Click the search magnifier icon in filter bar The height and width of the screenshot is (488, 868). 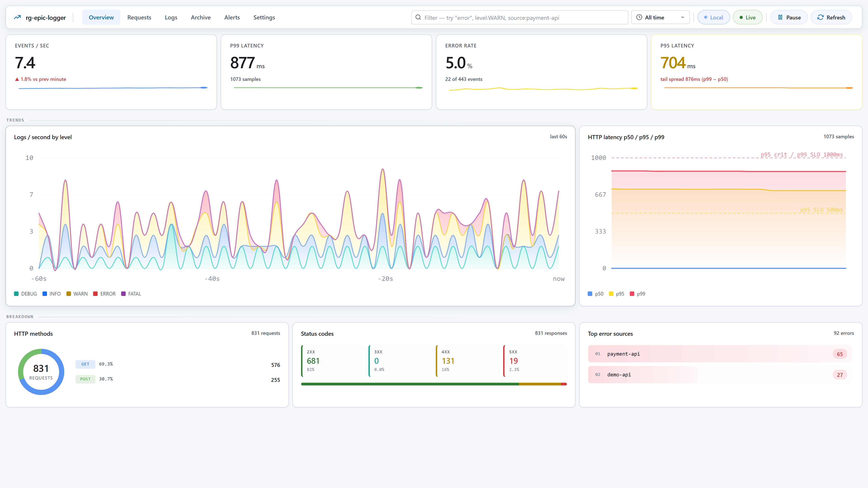coord(418,18)
